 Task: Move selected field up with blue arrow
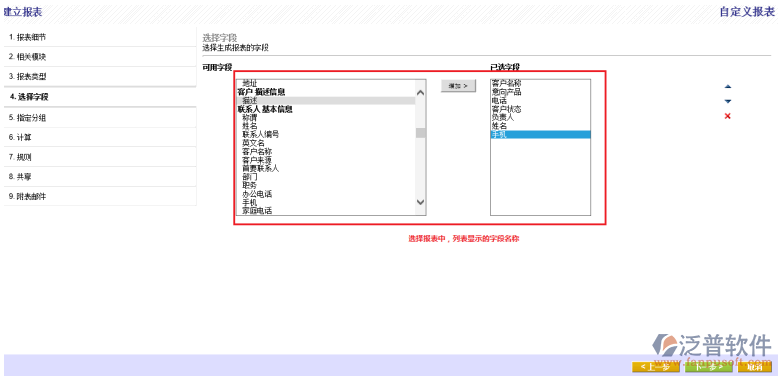727,87
